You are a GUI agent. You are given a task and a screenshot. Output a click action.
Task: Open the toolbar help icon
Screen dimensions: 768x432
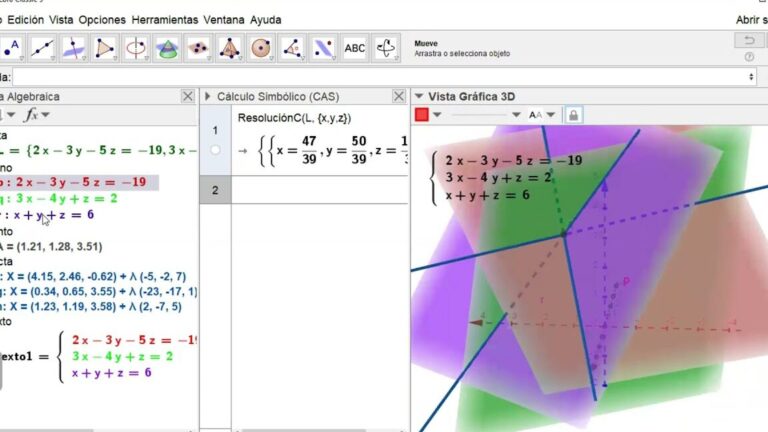749,57
